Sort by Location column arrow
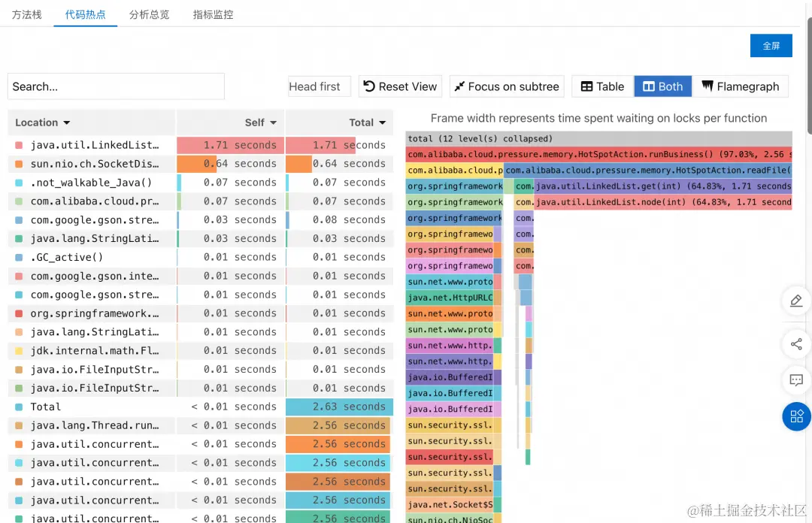812x523 pixels. [x=67, y=122]
